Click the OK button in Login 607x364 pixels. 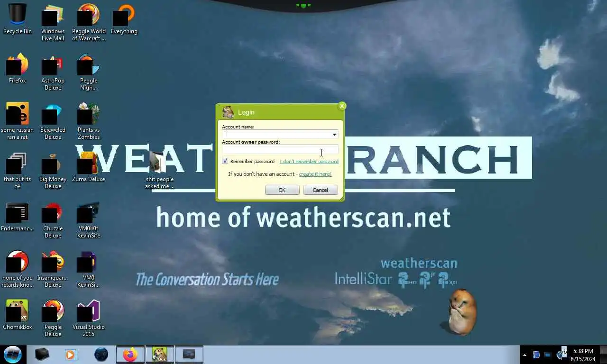click(282, 190)
